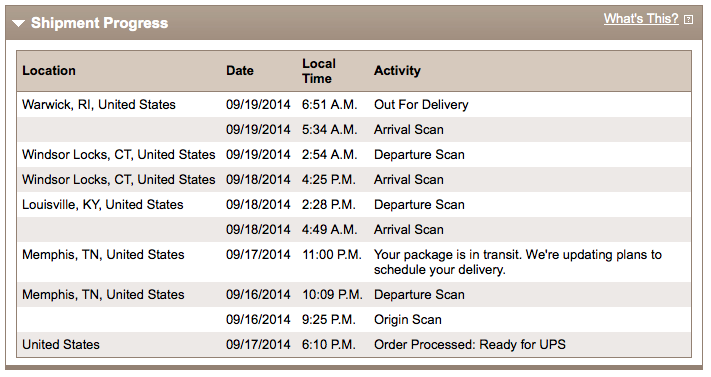Click the 5:34 A.M. Arrival Scan row
Image resolution: width=711 pixels, height=377 pixels.
pyautogui.click(x=354, y=130)
